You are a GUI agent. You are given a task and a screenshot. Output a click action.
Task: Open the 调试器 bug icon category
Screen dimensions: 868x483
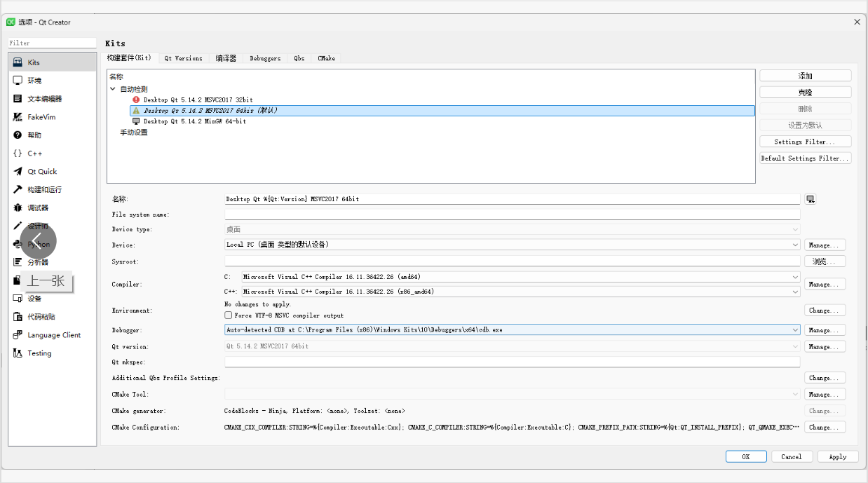tap(18, 208)
